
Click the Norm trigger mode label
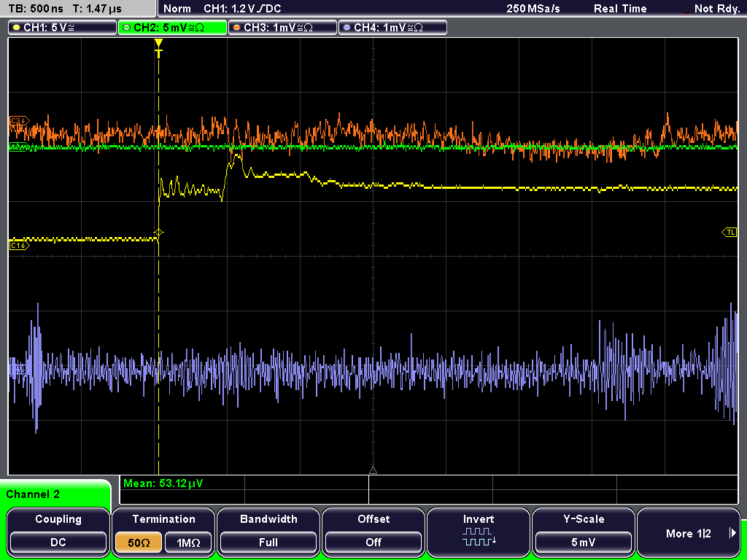tap(177, 9)
